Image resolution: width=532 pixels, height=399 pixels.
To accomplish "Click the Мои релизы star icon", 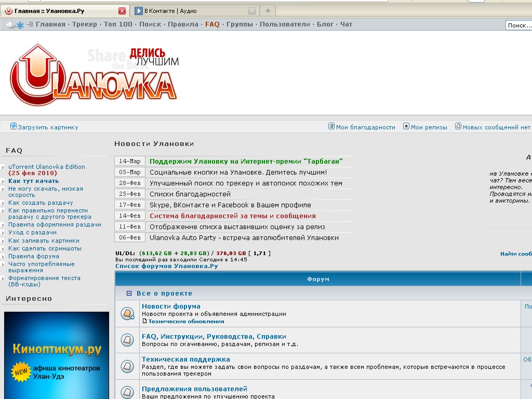I will [406, 126].
